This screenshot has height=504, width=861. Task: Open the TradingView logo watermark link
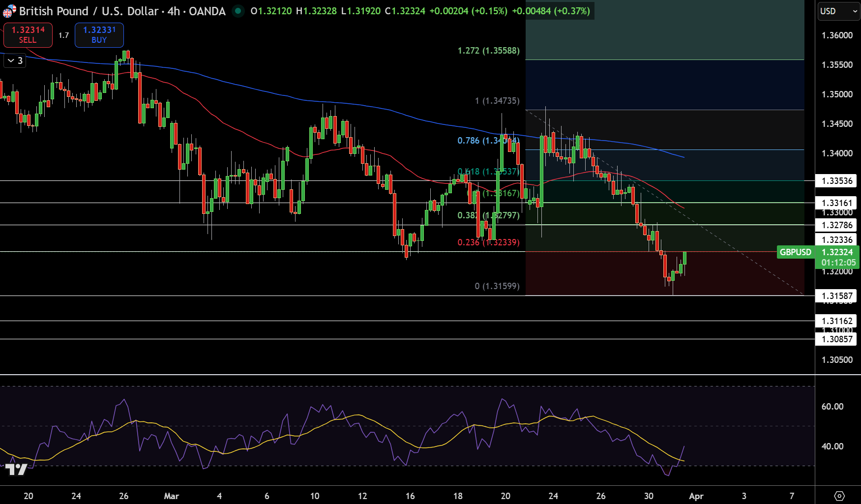click(16, 470)
